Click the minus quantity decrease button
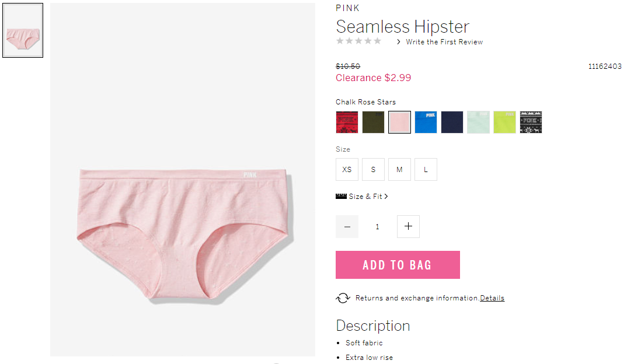 pyautogui.click(x=347, y=226)
